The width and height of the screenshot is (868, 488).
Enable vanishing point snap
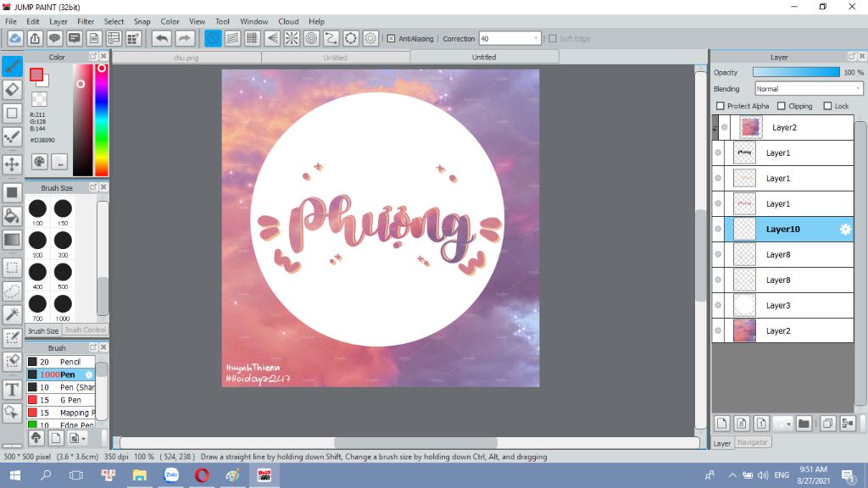[x=272, y=39]
